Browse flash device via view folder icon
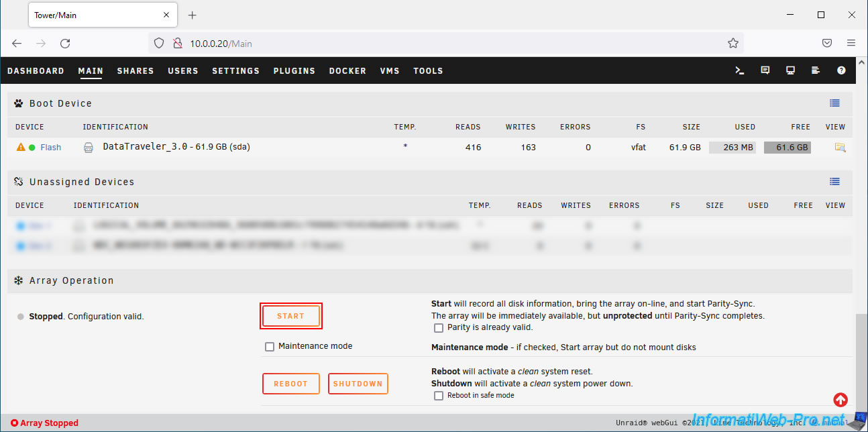 tap(839, 148)
